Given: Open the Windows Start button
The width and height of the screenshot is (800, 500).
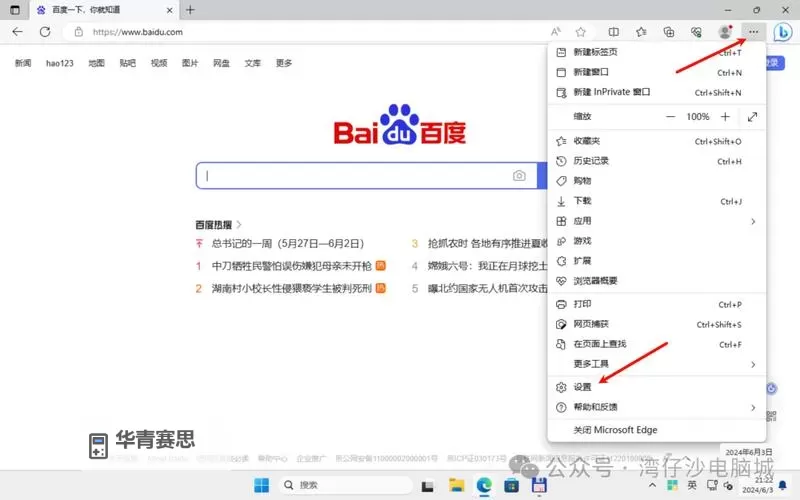Looking at the screenshot, I should (261, 485).
